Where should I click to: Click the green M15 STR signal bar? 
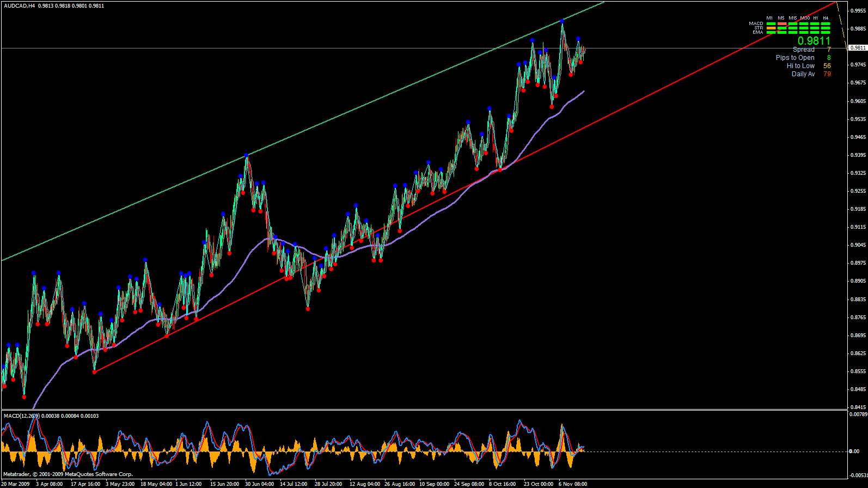tap(793, 28)
